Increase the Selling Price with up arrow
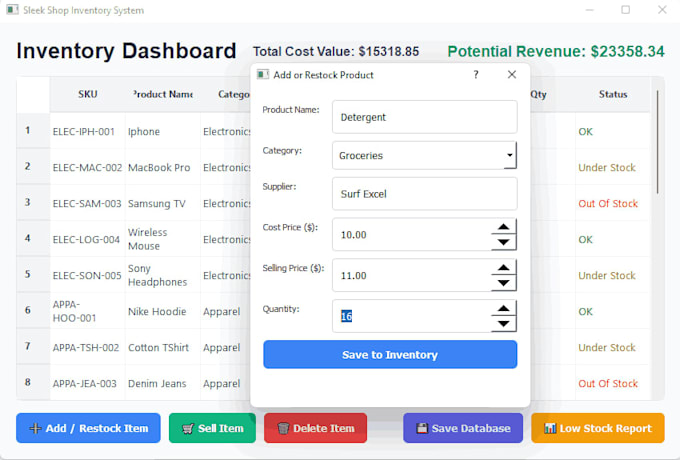The height and width of the screenshot is (460, 680). (x=503, y=268)
